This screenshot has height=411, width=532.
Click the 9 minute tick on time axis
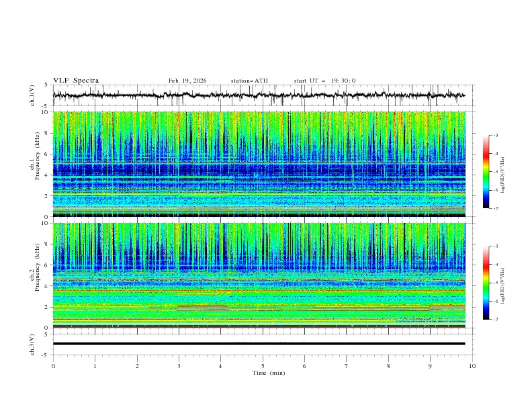[x=430, y=366]
